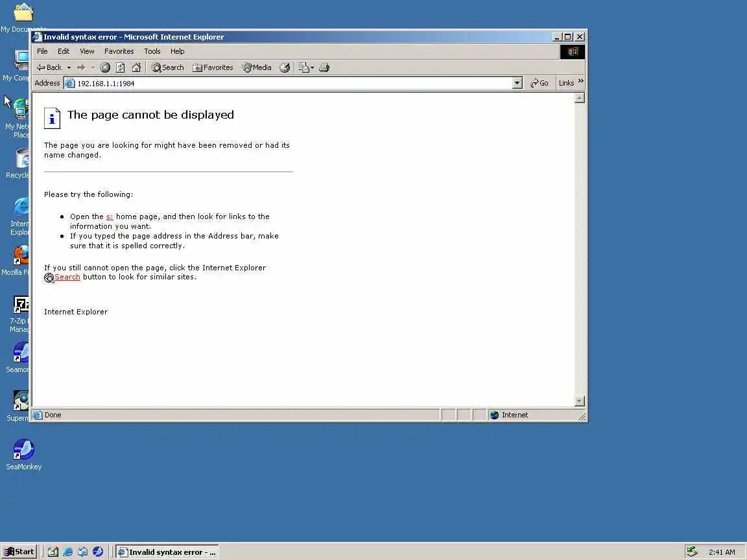
Task: Click the 'Done' status bar text
Action: 53,415
